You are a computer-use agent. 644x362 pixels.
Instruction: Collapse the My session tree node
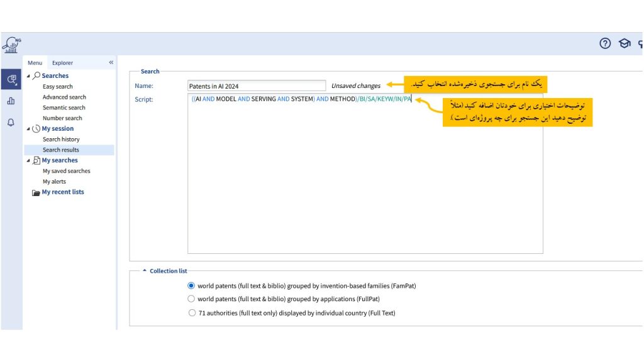28,129
